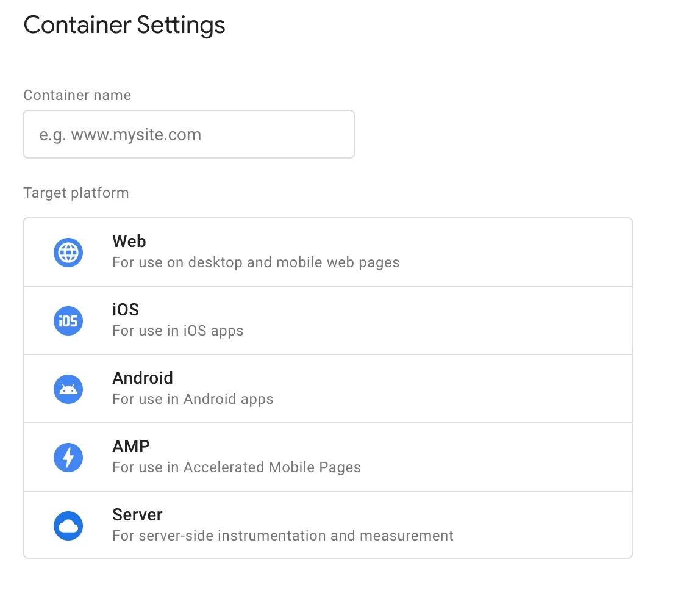
Task: Click the blue iOS icon
Action: (68, 321)
